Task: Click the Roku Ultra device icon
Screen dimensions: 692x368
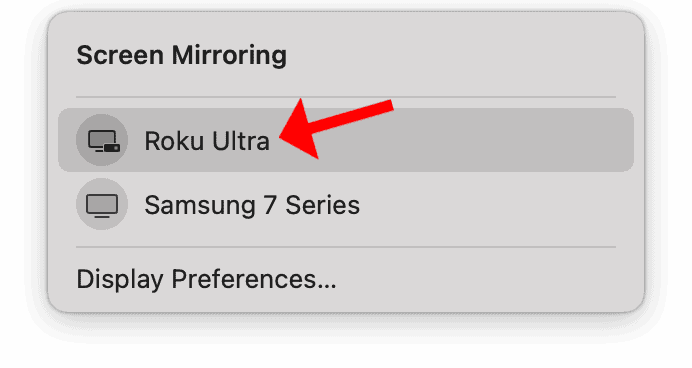Action: pos(102,140)
